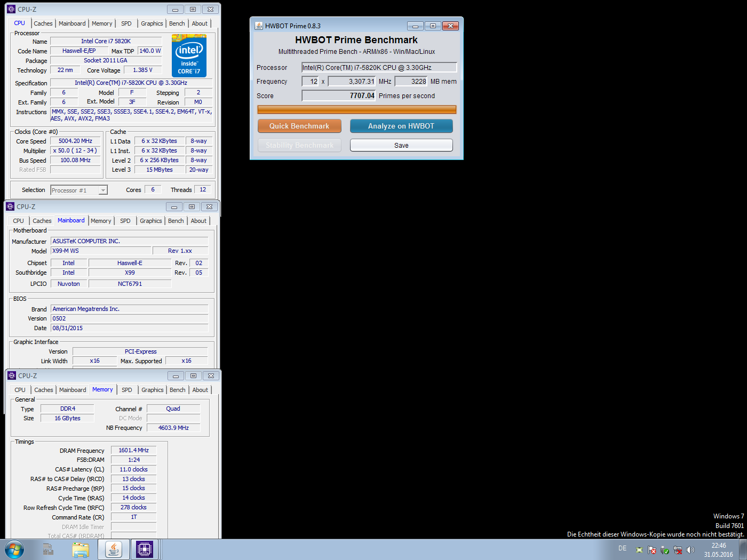Select About tab in Memory CPU-Z window
This screenshot has width=747, height=560.
pos(200,390)
